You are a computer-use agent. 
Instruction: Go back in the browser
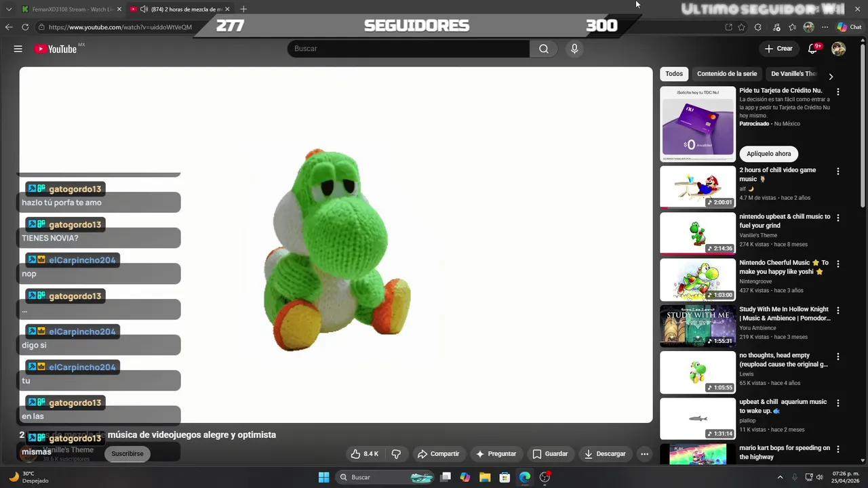[9, 27]
